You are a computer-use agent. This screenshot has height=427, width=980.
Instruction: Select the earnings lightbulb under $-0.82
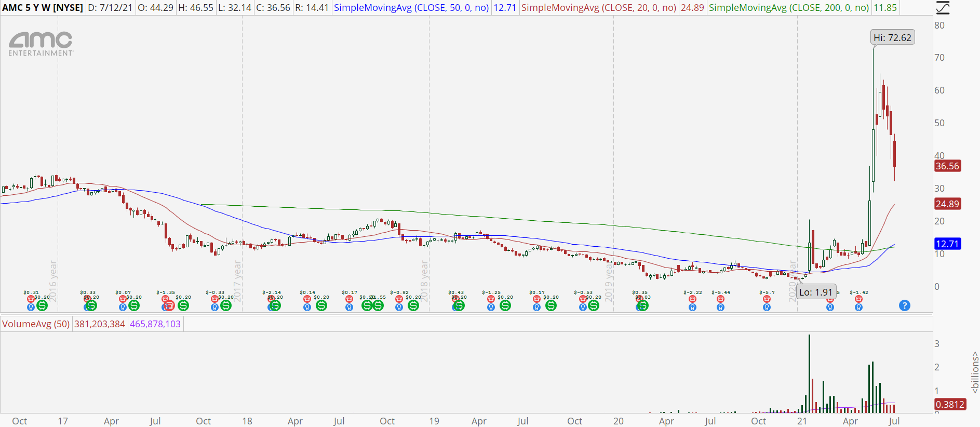399,308
